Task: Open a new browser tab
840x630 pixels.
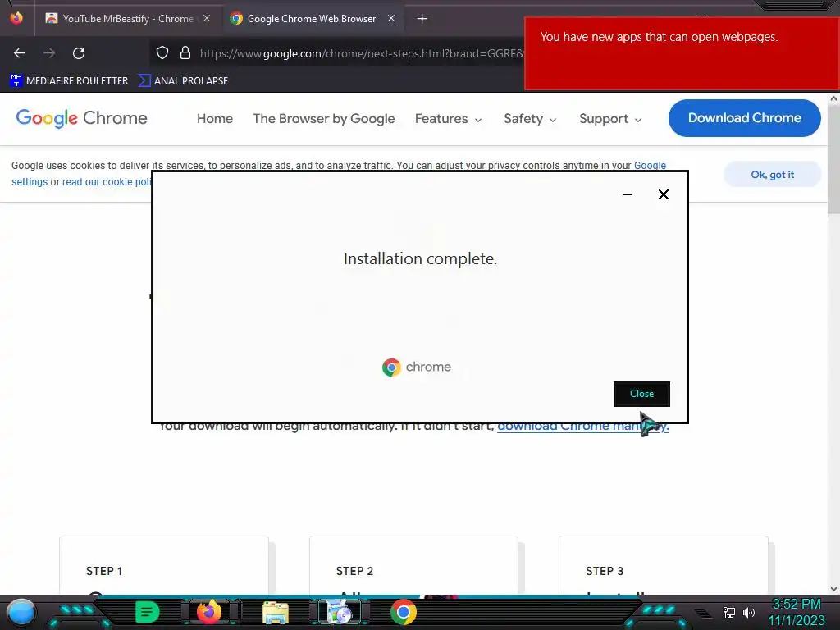Action: pyautogui.click(x=422, y=19)
